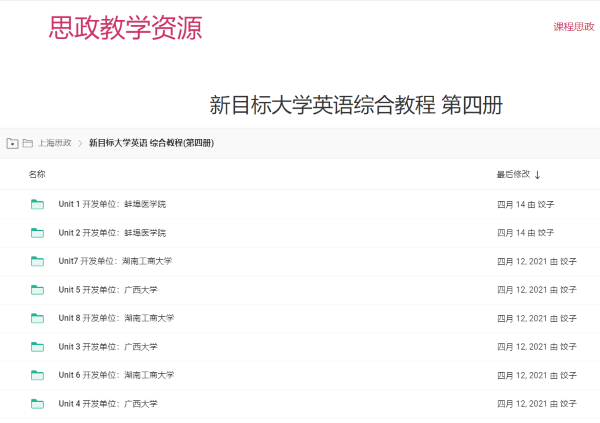The height and width of the screenshot is (423, 600).
Task: Open the Unit 4 folder icon
Action: click(x=37, y=404)
